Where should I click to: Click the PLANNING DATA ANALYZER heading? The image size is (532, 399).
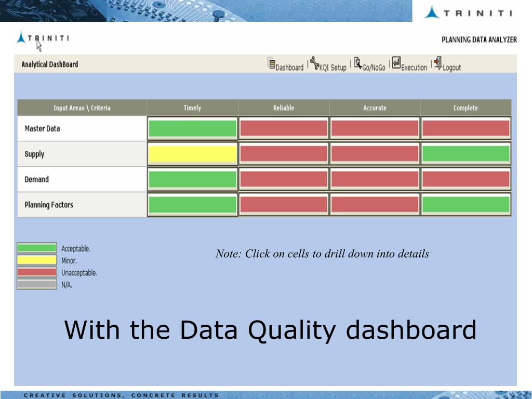pos(479,39)
